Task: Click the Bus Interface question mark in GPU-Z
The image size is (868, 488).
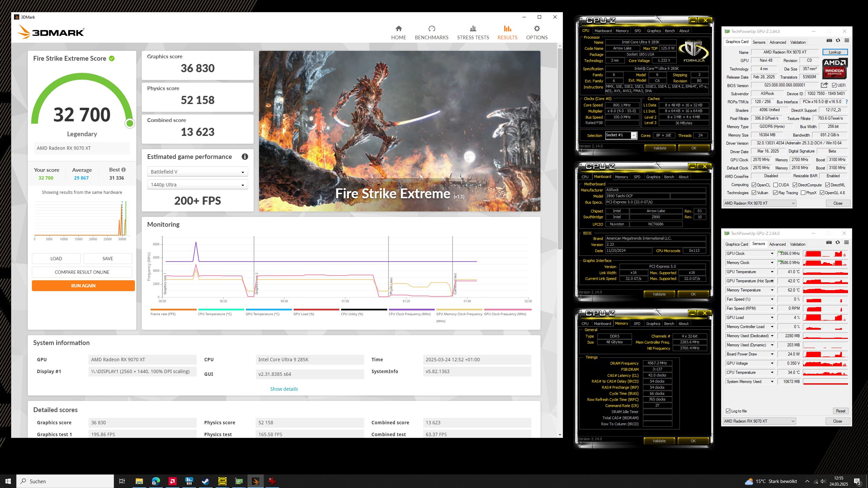Action: [847, 102]
